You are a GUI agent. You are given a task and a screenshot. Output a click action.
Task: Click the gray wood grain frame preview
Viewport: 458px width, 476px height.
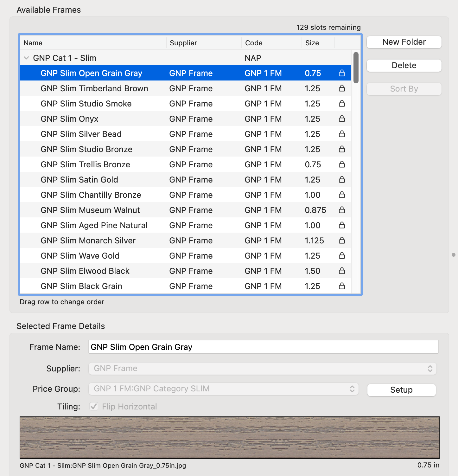pyautogui.click(x=229, y=438)
